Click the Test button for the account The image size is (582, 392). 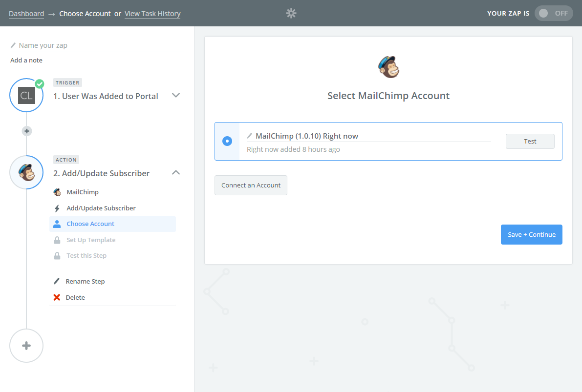530,141
